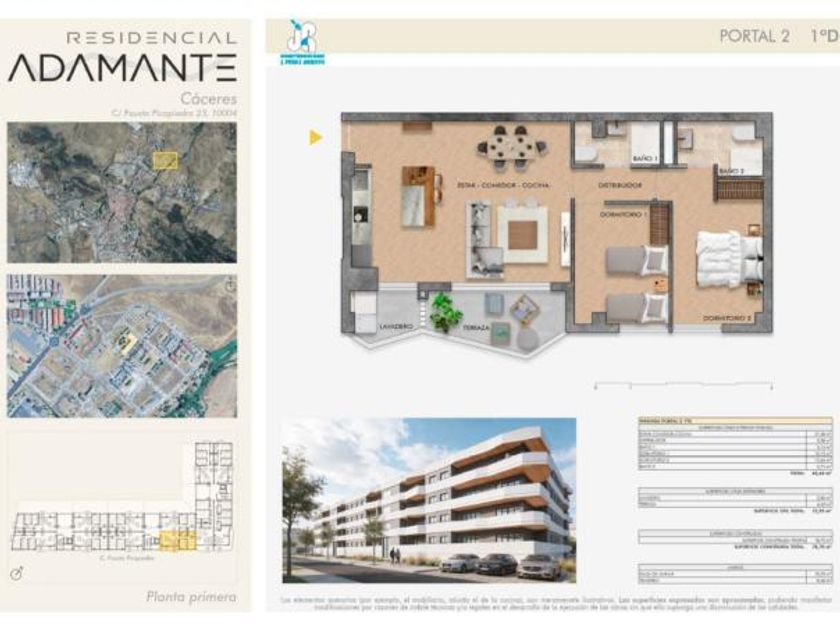This screenshot has height=630, width=840.
Task: Click the 'LAVADERO' label
Action: point(396,326)
